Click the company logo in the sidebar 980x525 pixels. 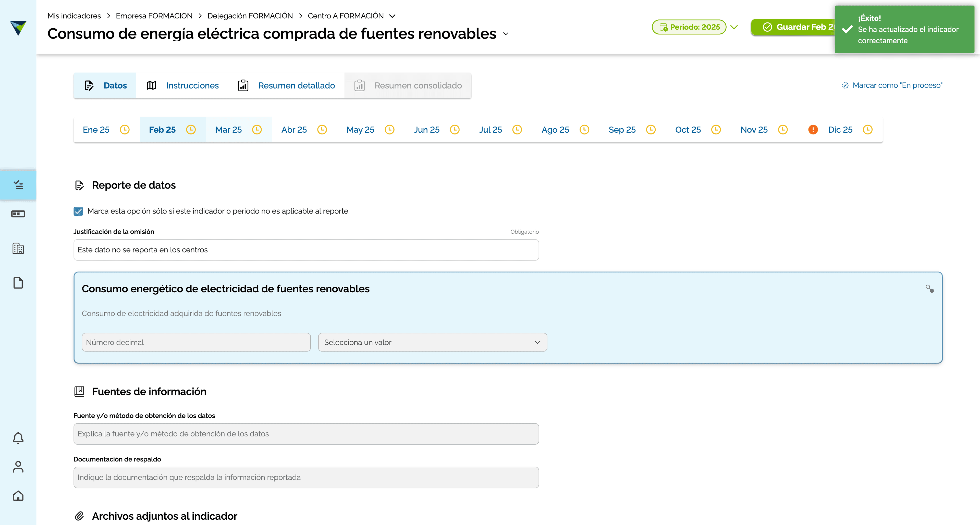[18, 28]
